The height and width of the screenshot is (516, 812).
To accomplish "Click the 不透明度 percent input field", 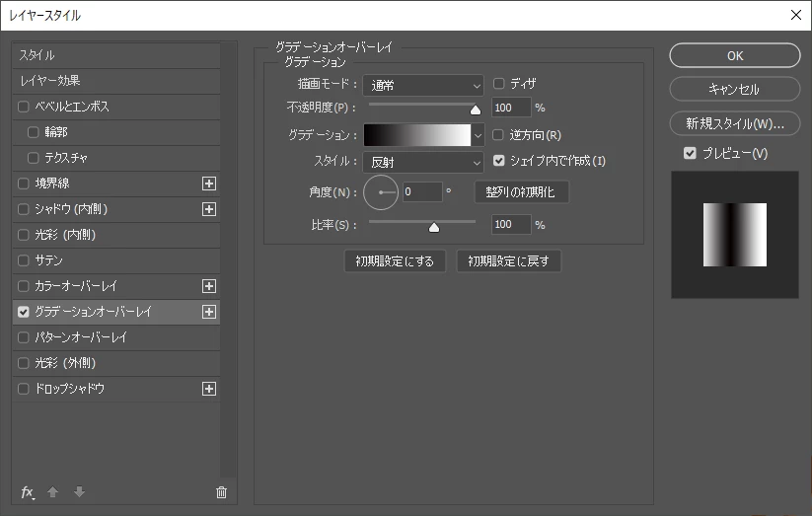I will tap(511, 108).
